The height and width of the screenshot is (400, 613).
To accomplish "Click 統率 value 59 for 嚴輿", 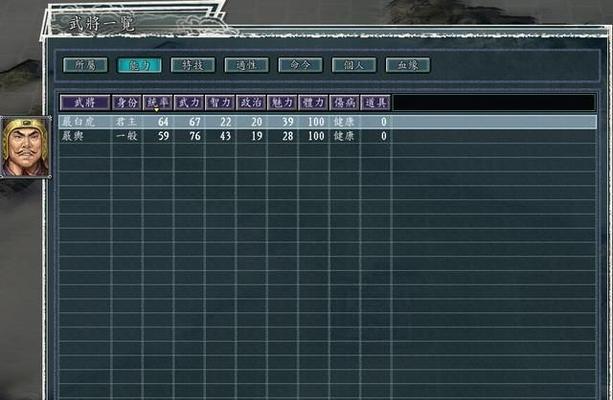I will point(163,136).
